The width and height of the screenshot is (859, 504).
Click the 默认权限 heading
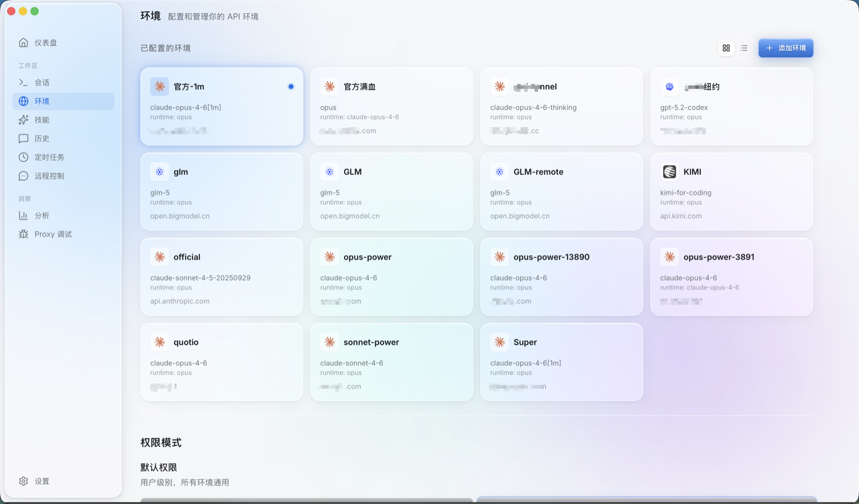click(158, 467)
